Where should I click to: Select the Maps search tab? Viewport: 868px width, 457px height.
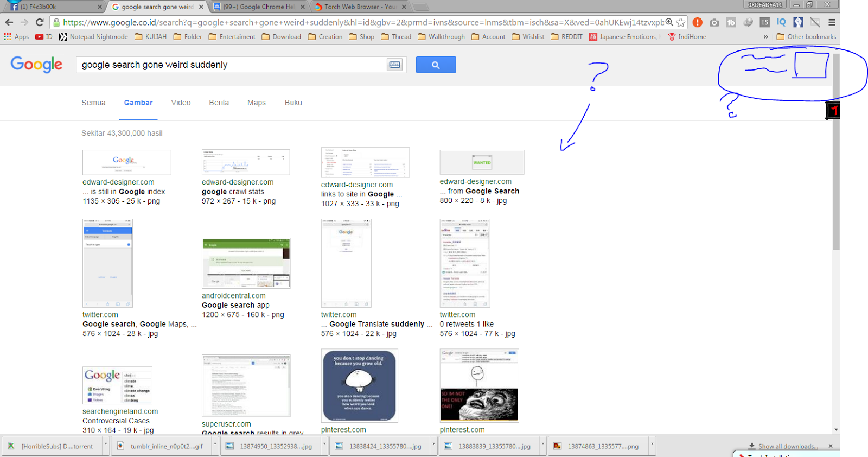257,103
